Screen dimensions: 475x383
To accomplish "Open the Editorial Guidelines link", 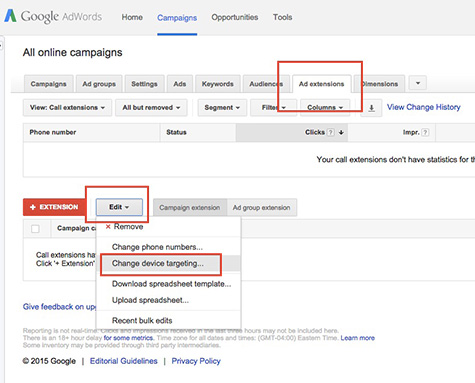I will pyautogui.click(x=123, y=361).
